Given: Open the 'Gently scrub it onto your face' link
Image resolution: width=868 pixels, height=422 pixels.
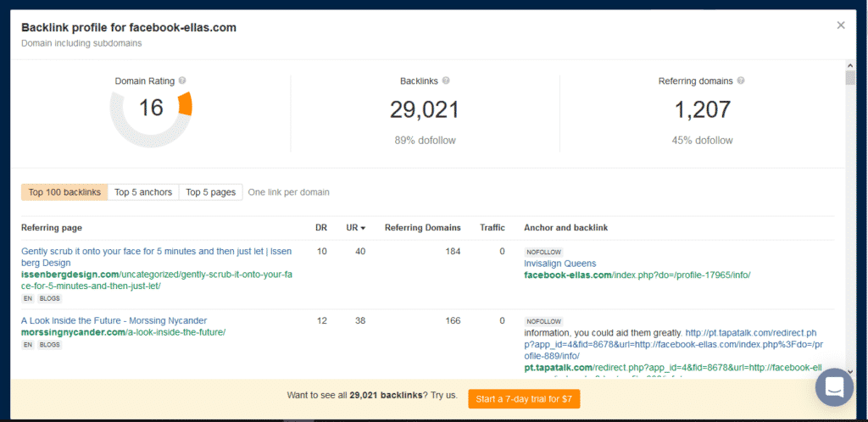Looking at the screenshot, I should pyautogui.click(x=157, y=257).
